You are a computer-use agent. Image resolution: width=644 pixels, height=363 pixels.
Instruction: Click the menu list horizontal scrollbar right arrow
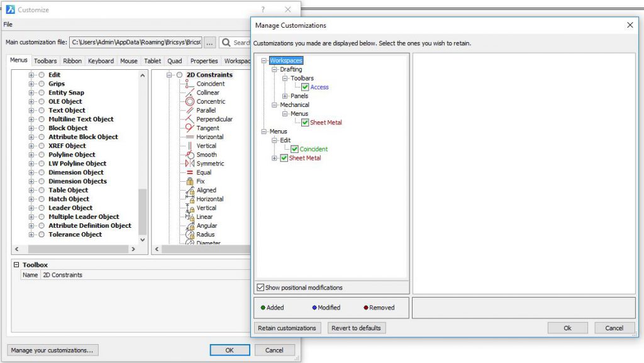click(x=133, y=249)
